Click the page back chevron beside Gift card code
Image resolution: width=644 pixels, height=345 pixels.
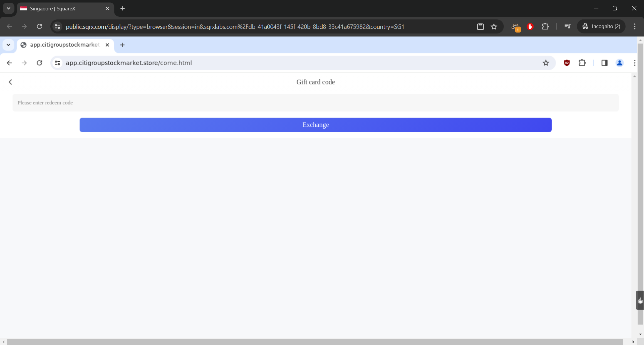10,82
